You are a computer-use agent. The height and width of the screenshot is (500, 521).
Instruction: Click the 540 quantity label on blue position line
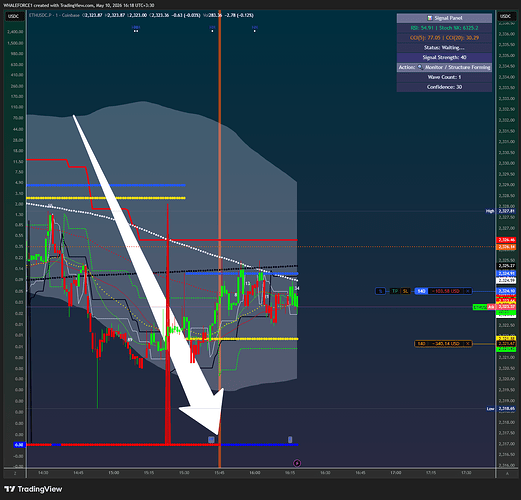coord(421,291)
